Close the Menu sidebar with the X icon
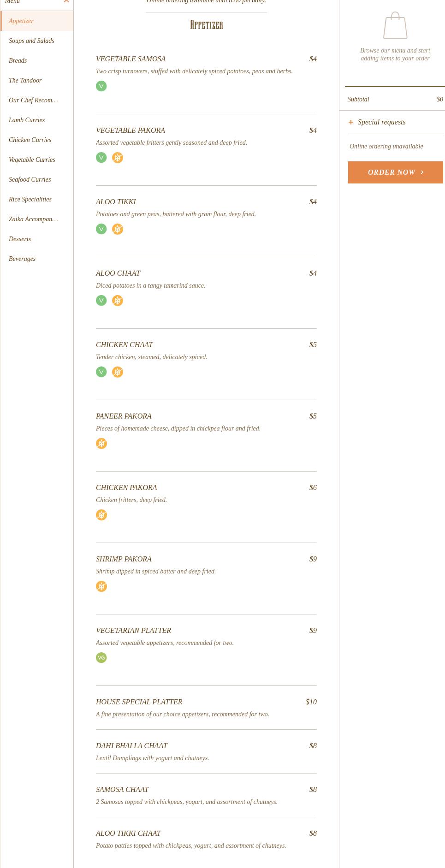 [66, 2]
